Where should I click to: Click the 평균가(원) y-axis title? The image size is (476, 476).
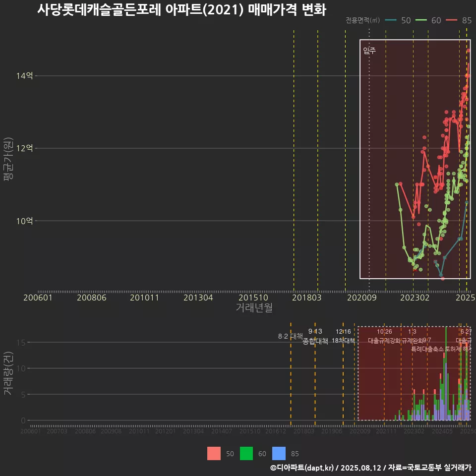point(8,159)
